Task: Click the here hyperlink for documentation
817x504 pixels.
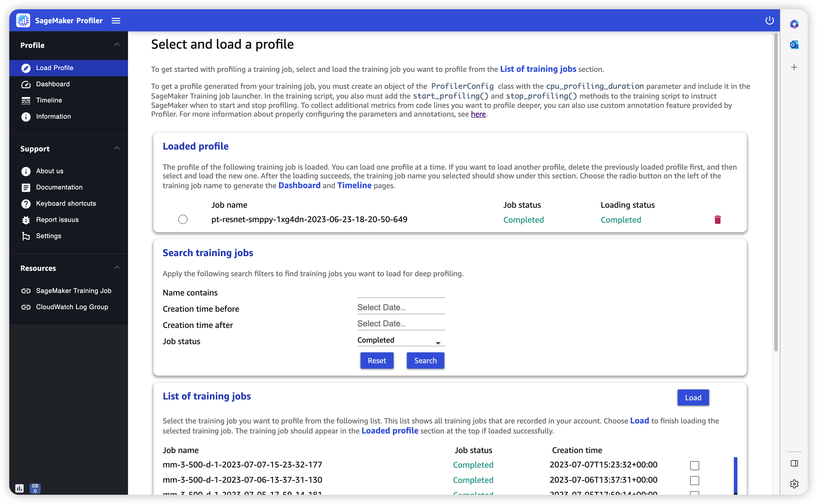Action: (478, 114)
